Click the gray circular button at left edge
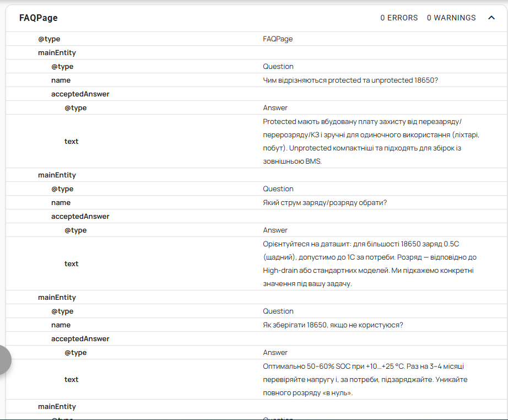Screen dimensions: 508x420 tap(3, 360)
